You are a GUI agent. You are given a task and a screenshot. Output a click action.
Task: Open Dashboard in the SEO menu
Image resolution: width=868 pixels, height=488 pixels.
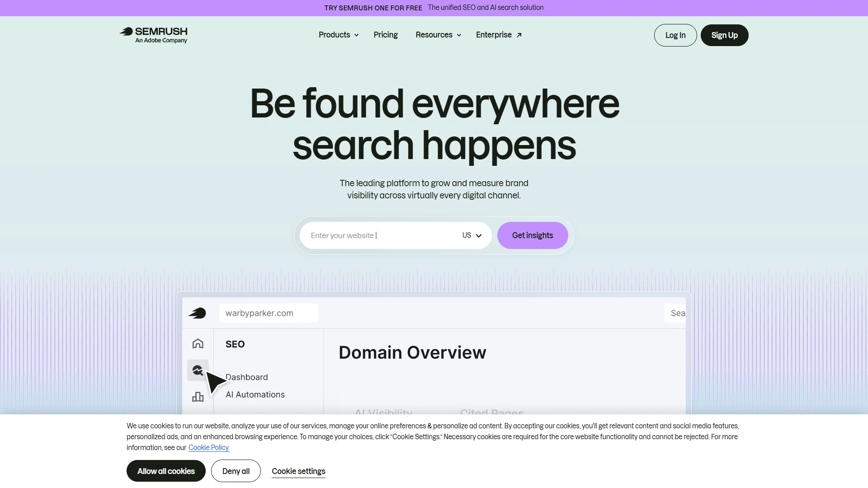point(247,377)
